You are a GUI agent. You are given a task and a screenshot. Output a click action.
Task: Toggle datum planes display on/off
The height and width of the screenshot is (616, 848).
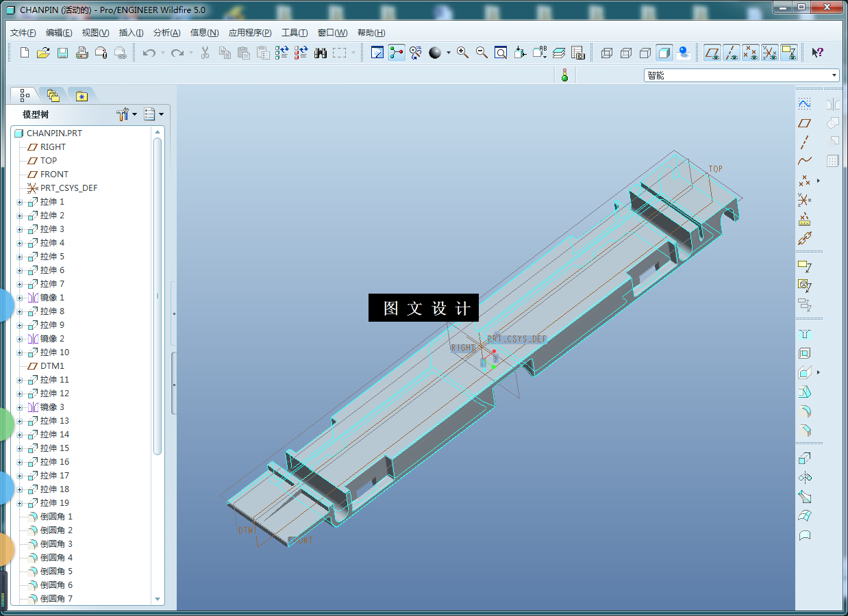click(x=712, y=53)
